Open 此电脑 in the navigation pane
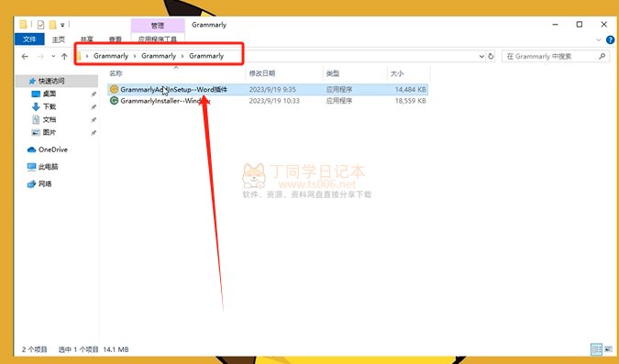The image size is (619, 364). tap(49, 167)
